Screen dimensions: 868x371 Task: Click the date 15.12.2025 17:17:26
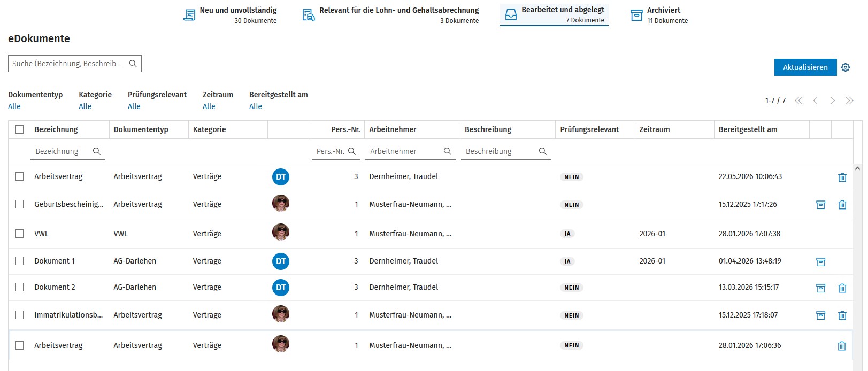pyautogui.click(x=748, y=204)
